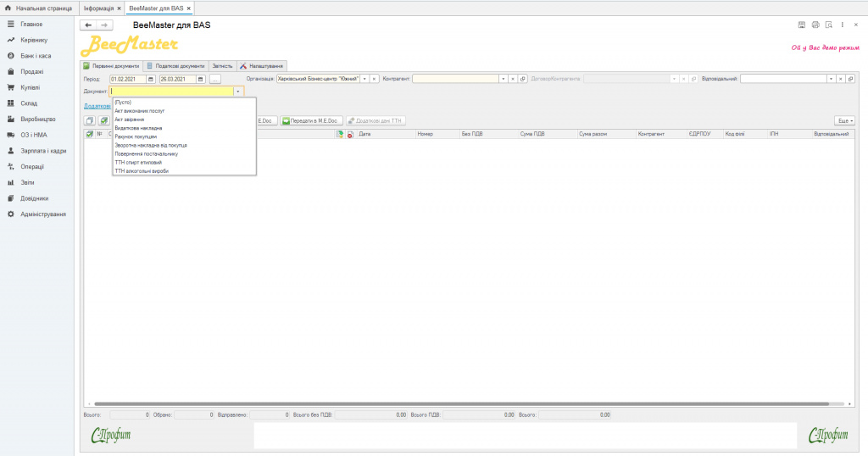Viewport: 868px width, 456px height.
Task: Open the three-dot more menu
Action: [843, 25]
